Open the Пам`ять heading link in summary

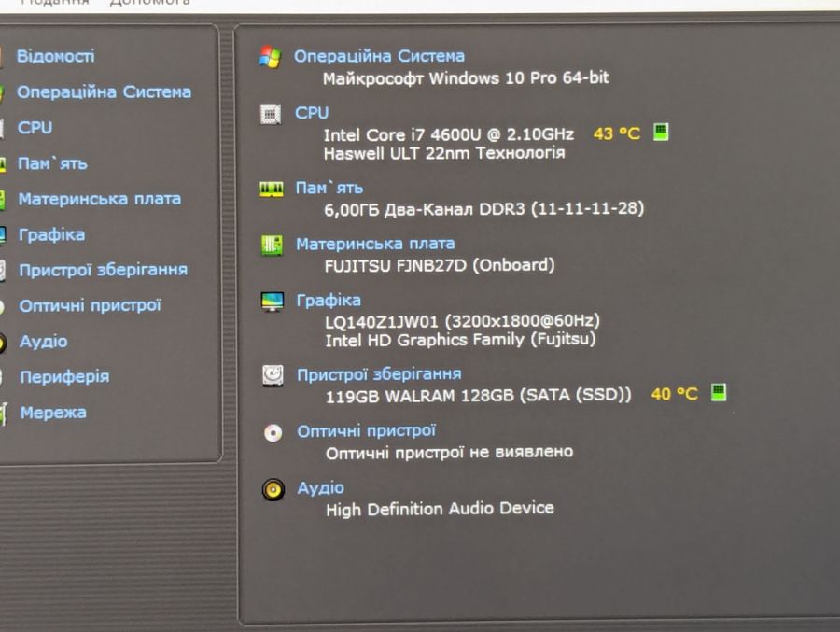point(329,189)
